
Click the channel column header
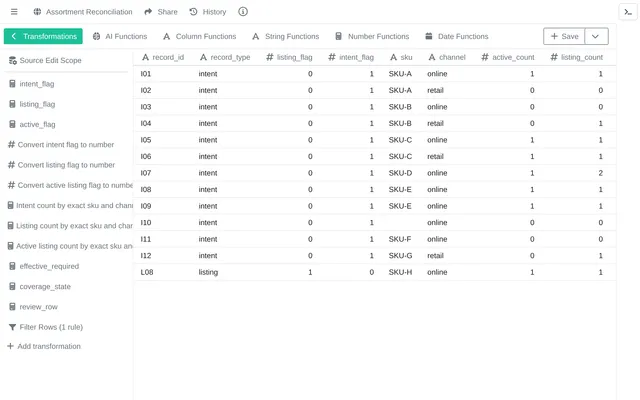pos(446,57)
